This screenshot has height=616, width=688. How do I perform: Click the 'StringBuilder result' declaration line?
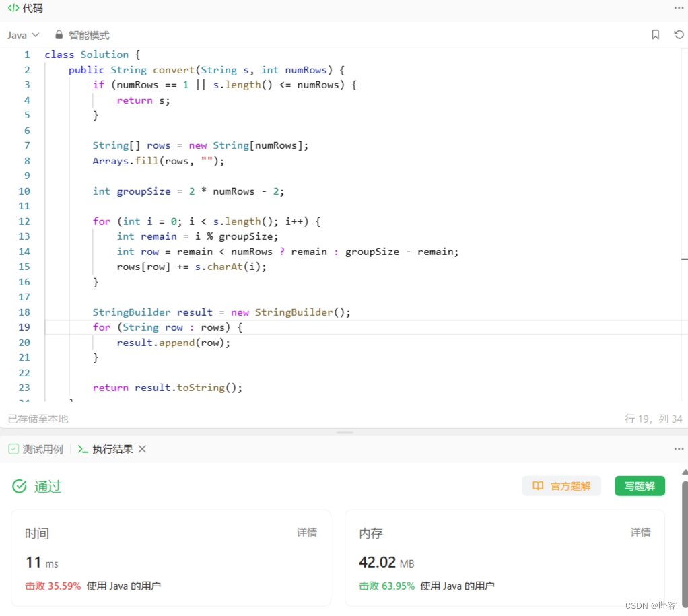pyautogui.click(x=221, y=312)
